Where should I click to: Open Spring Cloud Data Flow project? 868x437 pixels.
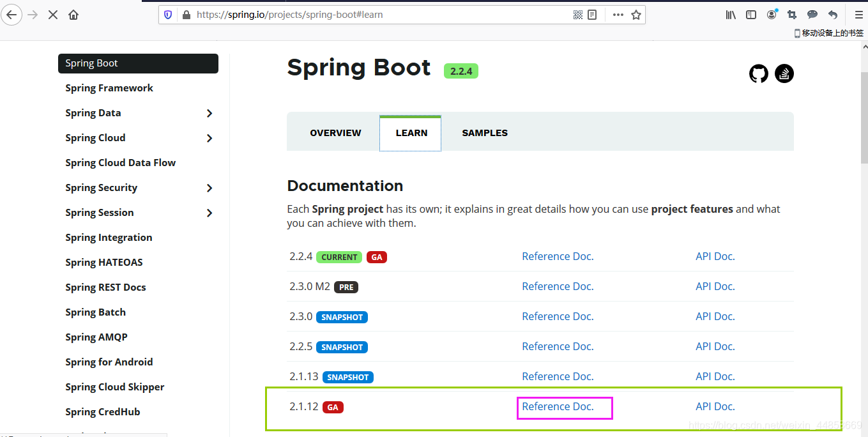(120, 163)
